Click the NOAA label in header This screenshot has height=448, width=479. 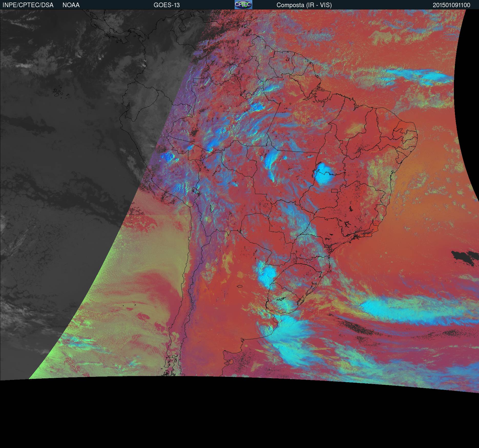coord(71,5)
